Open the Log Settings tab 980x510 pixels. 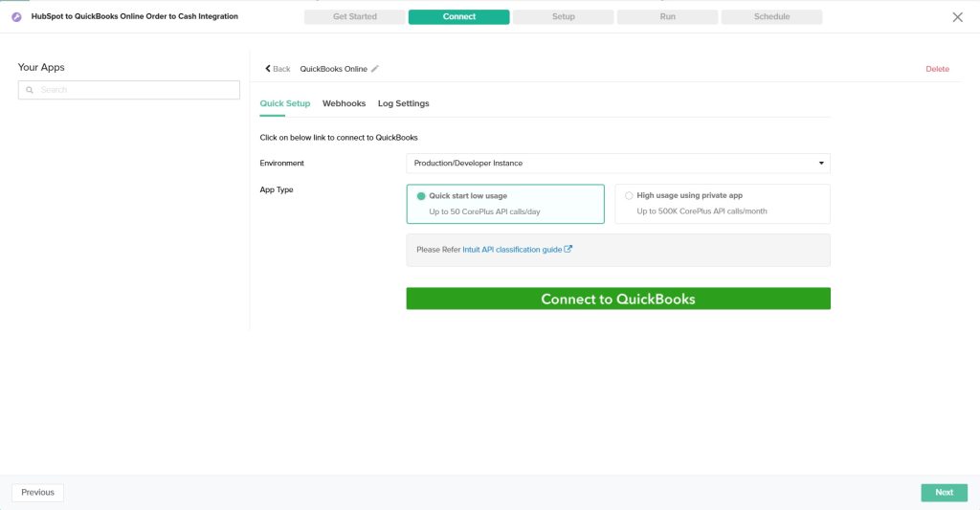tap(403, 103)
